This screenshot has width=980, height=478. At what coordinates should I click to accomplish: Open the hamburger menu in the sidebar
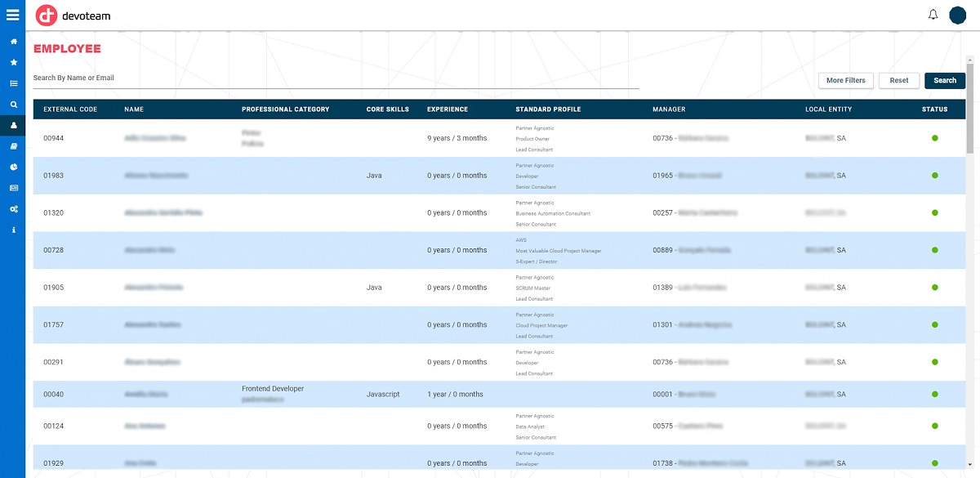(x=12, y=15)
